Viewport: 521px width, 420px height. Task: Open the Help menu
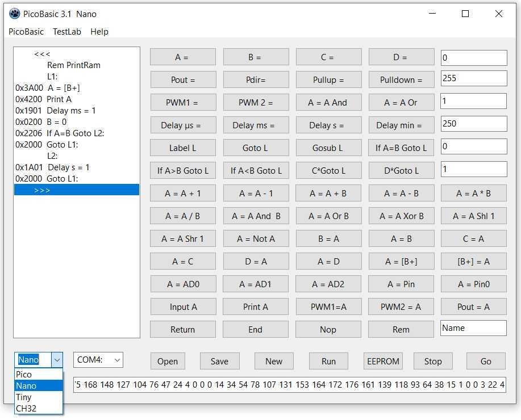click(99, 32)
